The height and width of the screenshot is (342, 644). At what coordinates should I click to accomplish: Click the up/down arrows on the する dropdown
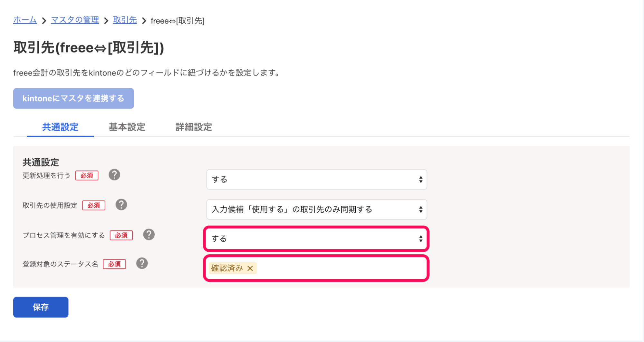(421, 180)
